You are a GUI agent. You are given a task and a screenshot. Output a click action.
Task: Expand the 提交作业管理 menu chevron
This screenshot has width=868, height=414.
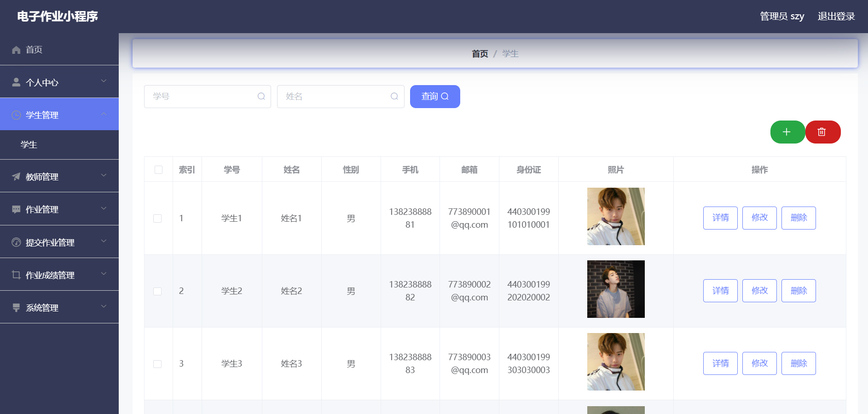point(104,241)
